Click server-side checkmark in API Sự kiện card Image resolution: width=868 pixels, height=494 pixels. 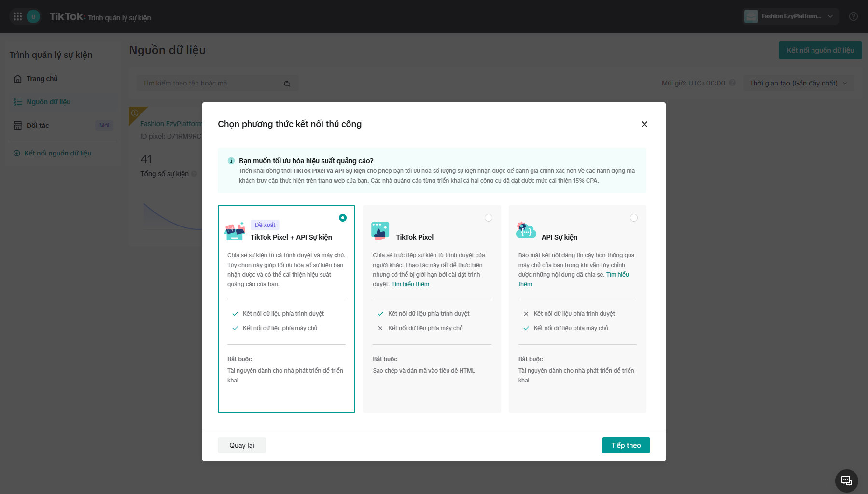coord(526,328)
